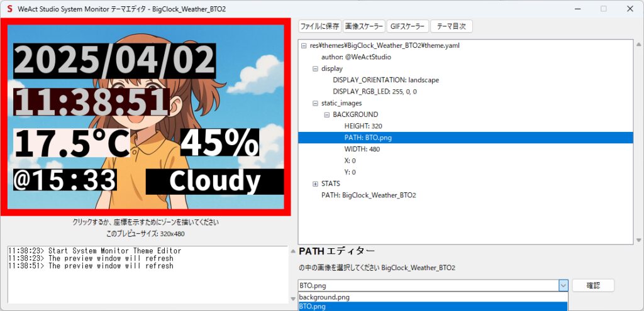The image size is (644, 311).
Task: Click the ファイルに保存 button
Action: [319, 26]
